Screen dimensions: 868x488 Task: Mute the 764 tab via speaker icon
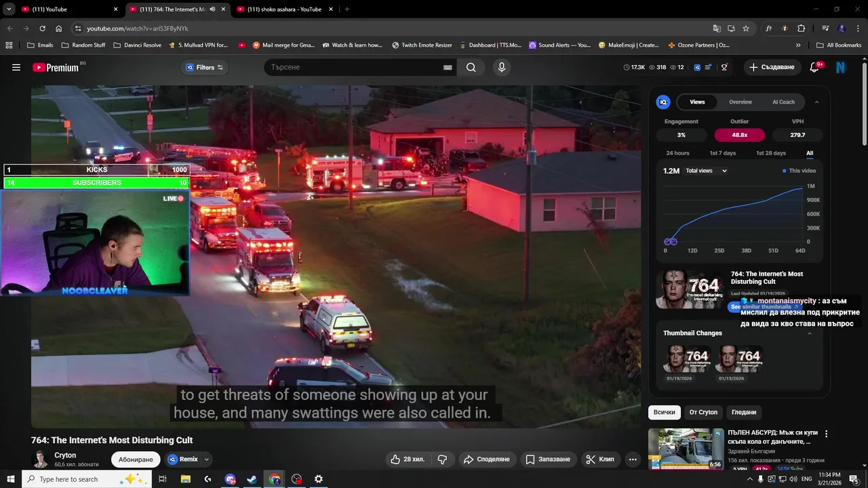[x=213, y=9]
